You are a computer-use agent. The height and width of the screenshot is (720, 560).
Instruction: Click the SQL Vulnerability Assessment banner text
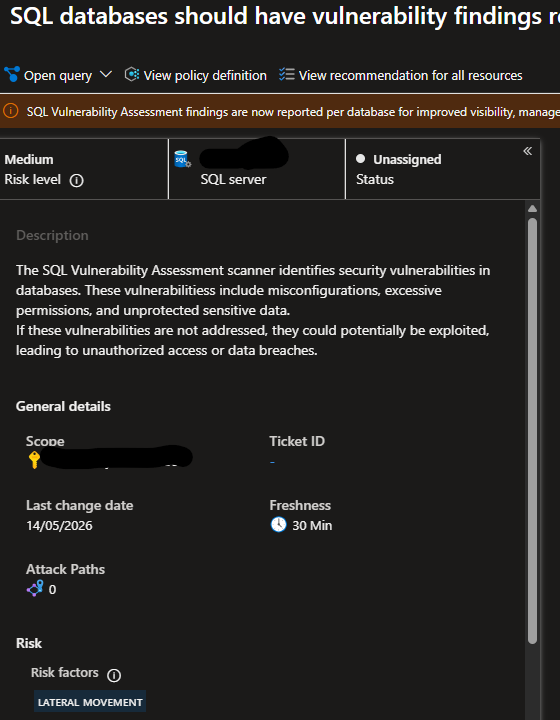293,112
